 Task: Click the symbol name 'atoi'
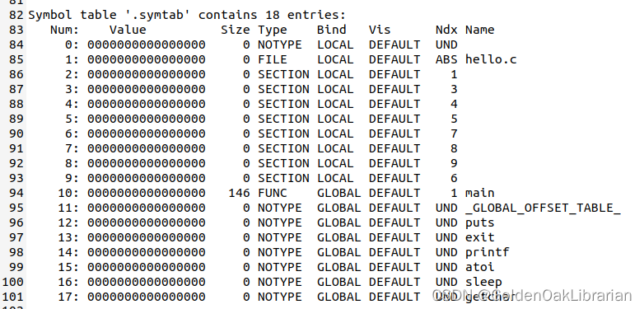tap(480, 267)
